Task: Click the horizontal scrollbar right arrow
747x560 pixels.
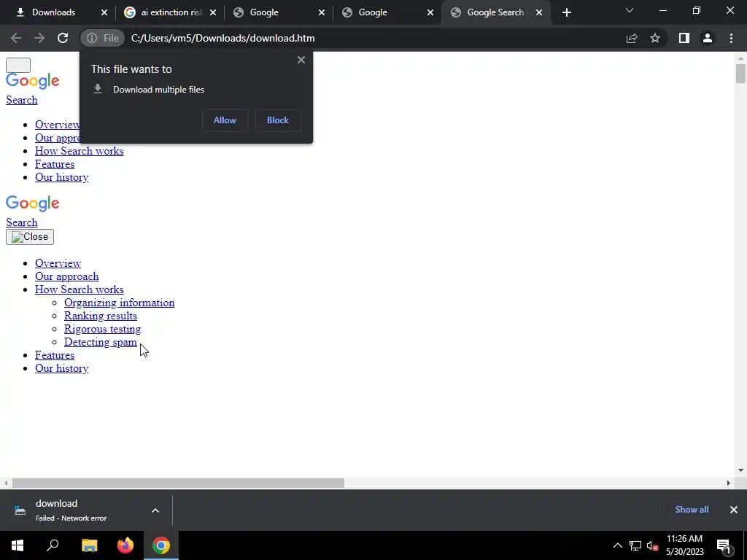Action: (x=729, y=483)
